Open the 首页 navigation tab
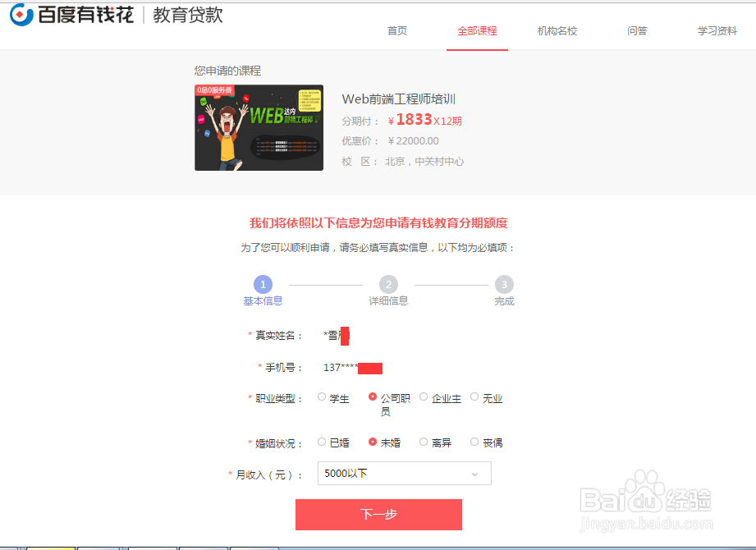756x550 pixels. click(397, 31)
